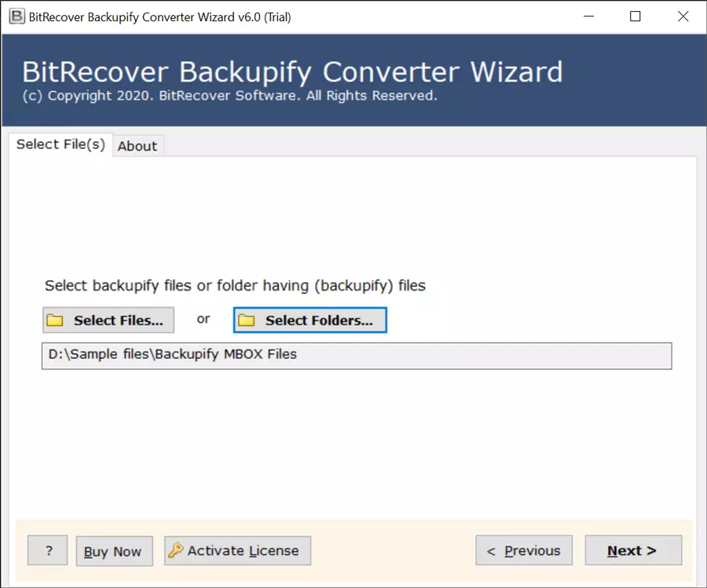The height and width of the screenshot is (588, 707).
Task: Choose the Select Folders... button
Action: [x=310, y=320]
